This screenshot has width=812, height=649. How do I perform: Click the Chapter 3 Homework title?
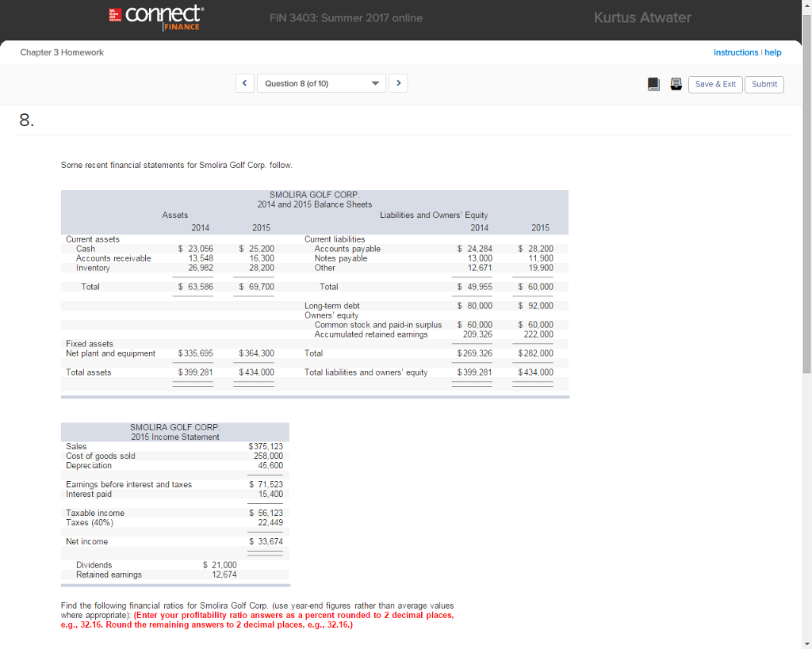(62, 52)
